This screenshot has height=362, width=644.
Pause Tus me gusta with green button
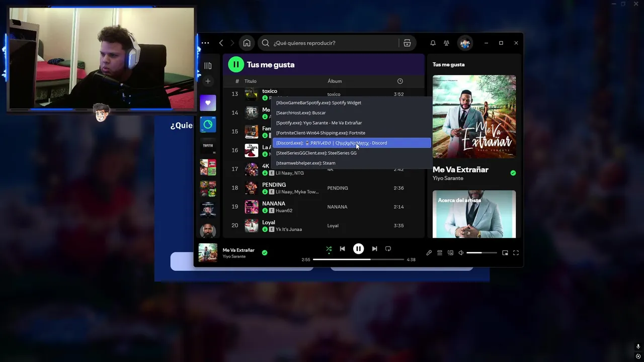tap(235, 64)
